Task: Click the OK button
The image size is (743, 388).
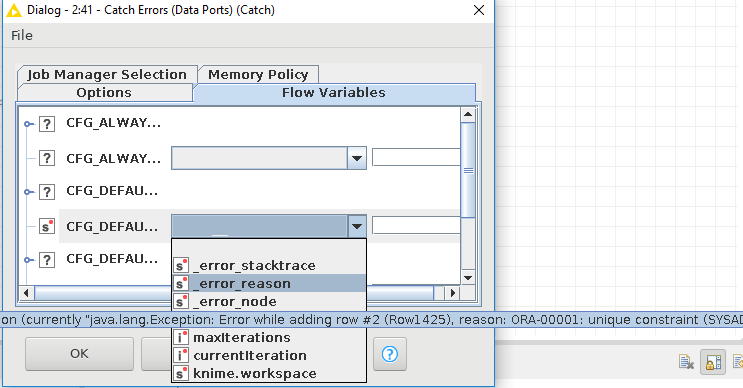Action: (x=79, y=354)
